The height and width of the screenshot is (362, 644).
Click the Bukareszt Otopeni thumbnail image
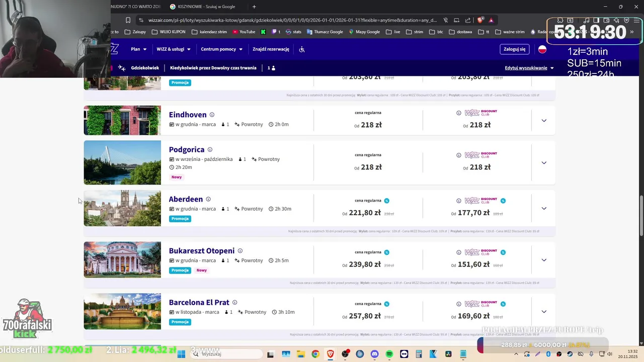tap(122, 259)
